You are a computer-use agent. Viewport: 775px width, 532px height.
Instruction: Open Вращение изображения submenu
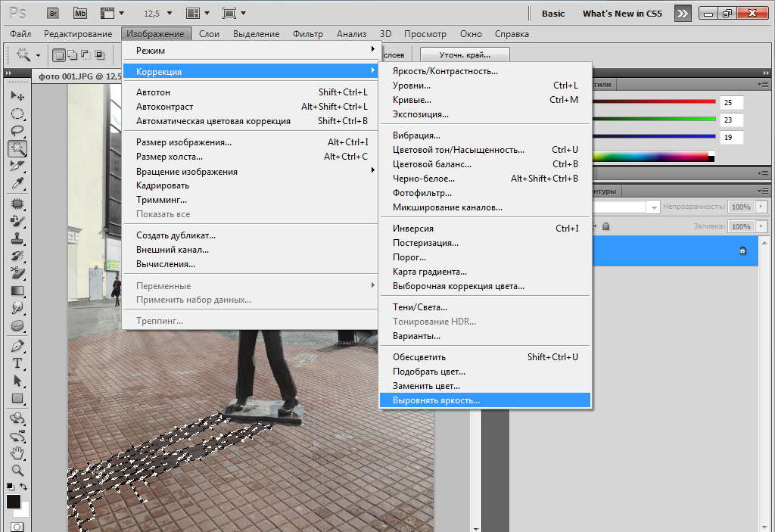[x=250, y=172]
